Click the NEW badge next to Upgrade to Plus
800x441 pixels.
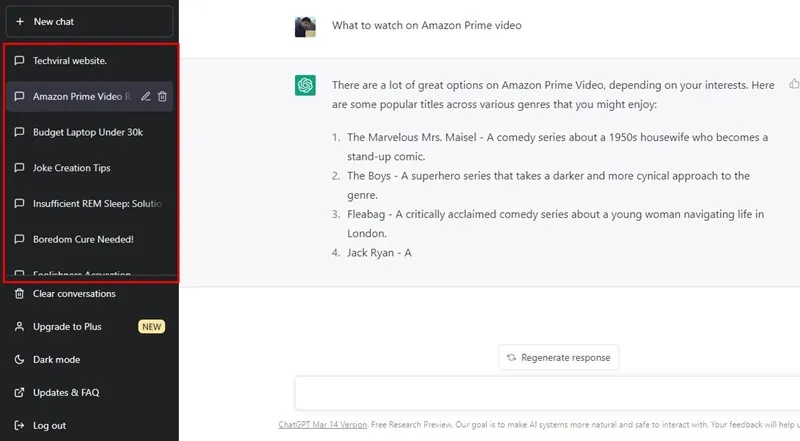pos(152,327)
